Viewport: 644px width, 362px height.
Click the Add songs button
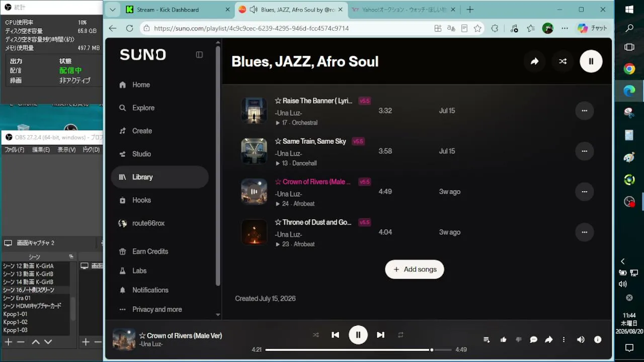415,269
